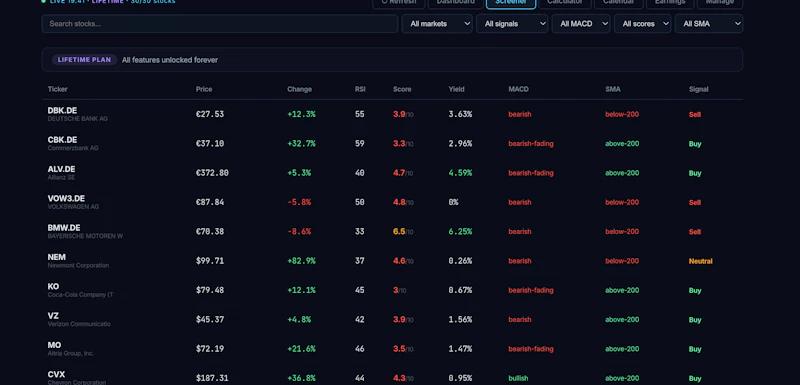Select the DBK.DE ticker row
The width and height of the screenshot is (800, 385).
(x=392, y=114)
